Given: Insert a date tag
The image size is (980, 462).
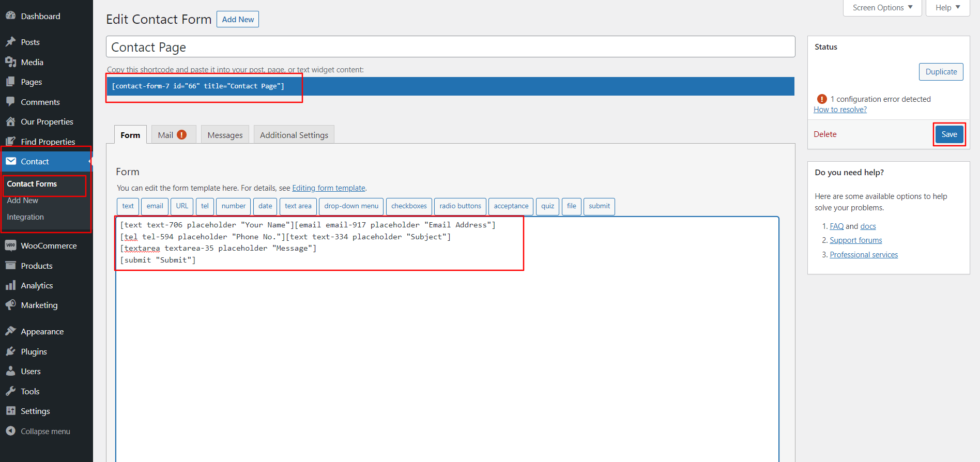Looking at the screenshot, I should pyautogui.click(x=265, y=206).
